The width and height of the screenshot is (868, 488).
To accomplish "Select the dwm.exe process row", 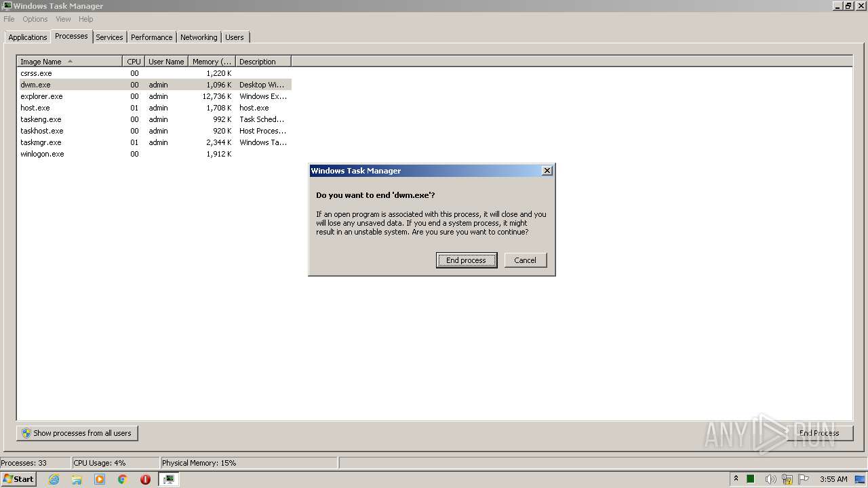I will point(154,85).
